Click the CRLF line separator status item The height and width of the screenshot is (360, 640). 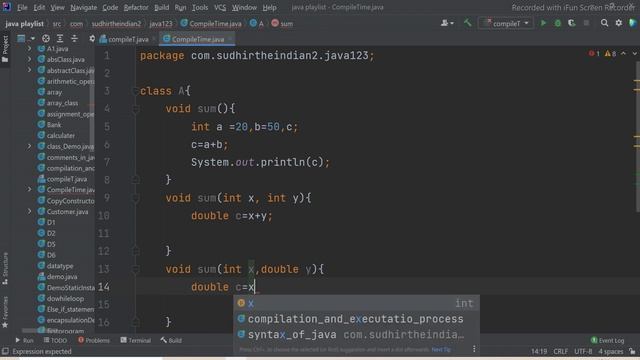560,351
